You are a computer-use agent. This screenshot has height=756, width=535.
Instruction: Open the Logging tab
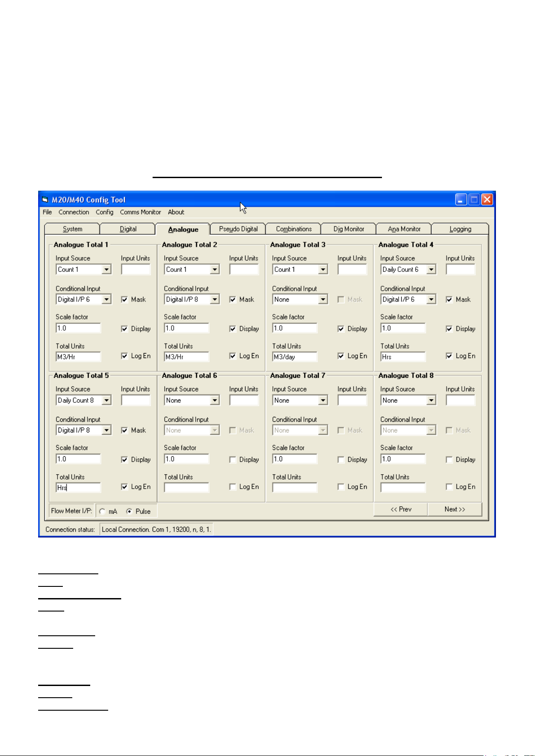pos(460,229)
